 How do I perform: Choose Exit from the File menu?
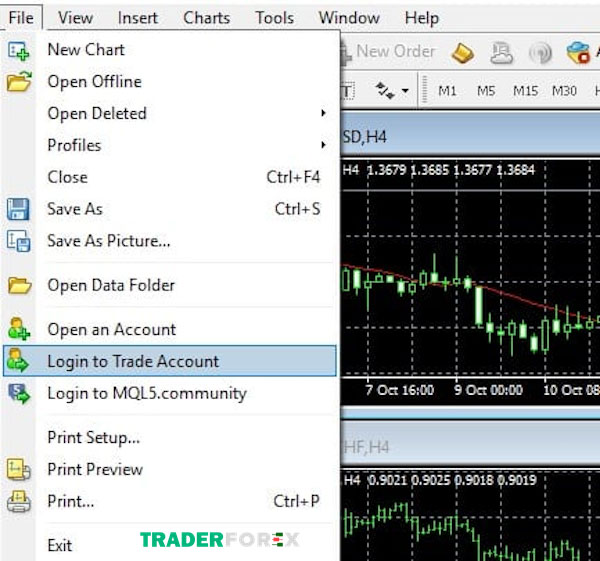tap(170, 545)
